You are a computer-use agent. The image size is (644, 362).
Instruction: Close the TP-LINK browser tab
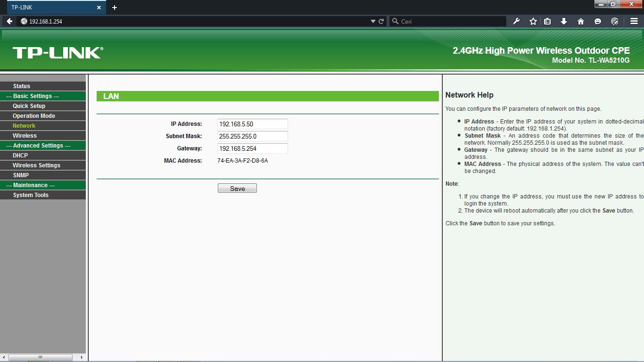[x=99, y=8]
